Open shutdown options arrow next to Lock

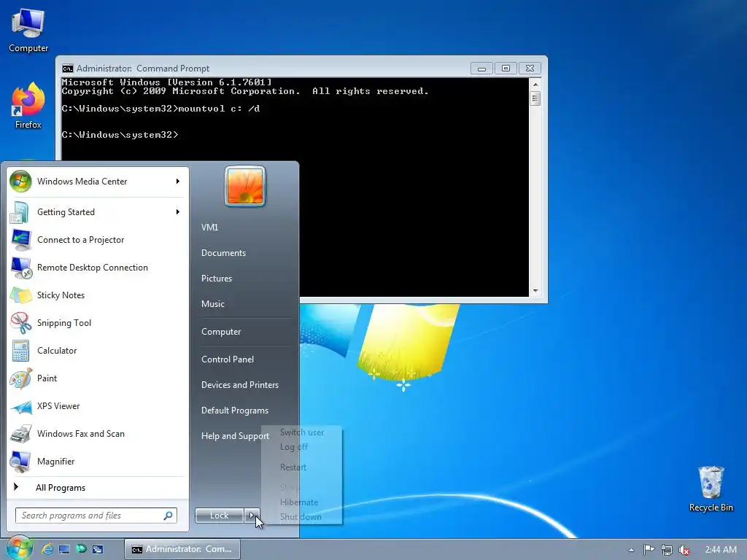click(252, 516)
